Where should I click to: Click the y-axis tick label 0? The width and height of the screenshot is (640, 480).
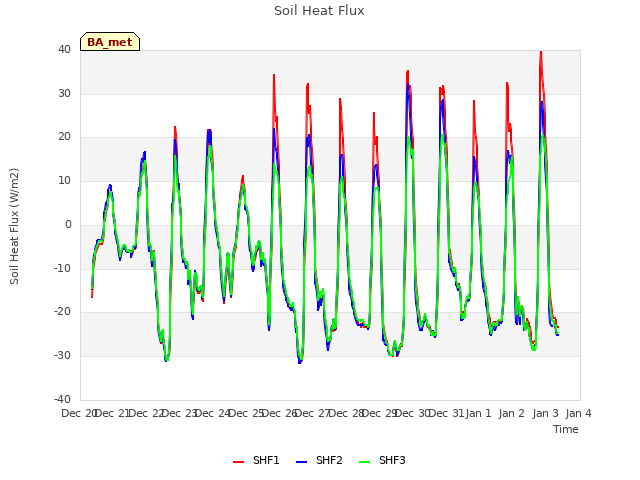coord(68,224)
